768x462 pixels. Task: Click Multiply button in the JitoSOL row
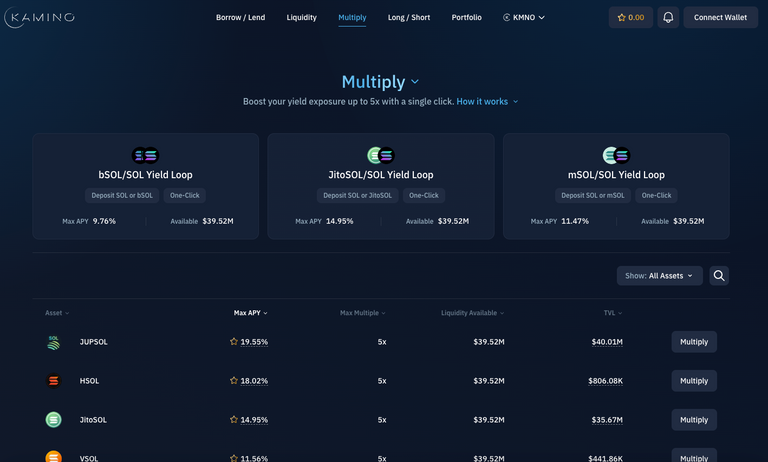(694, 420)
